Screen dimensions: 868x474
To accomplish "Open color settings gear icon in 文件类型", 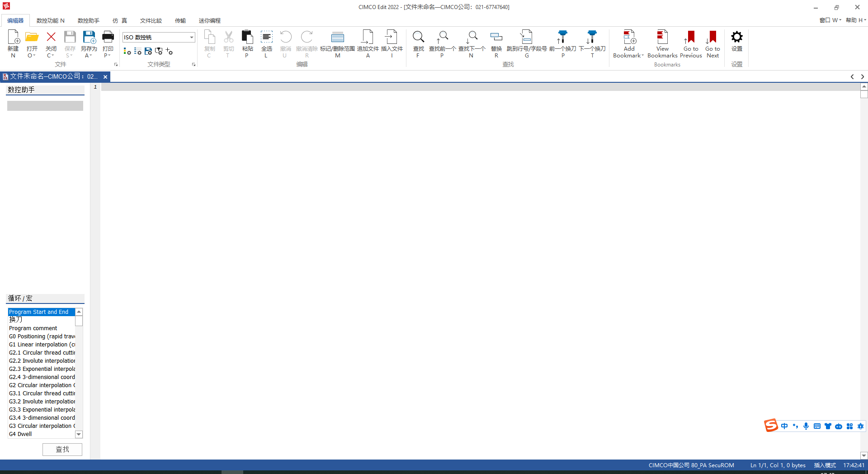I will [127, 52].
